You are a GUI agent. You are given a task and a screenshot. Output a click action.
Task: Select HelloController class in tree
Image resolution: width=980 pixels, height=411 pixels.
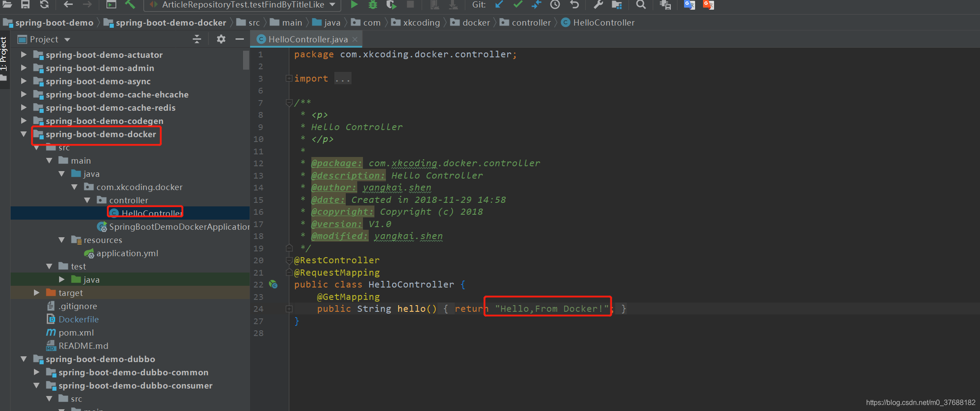tap(151, 213)
